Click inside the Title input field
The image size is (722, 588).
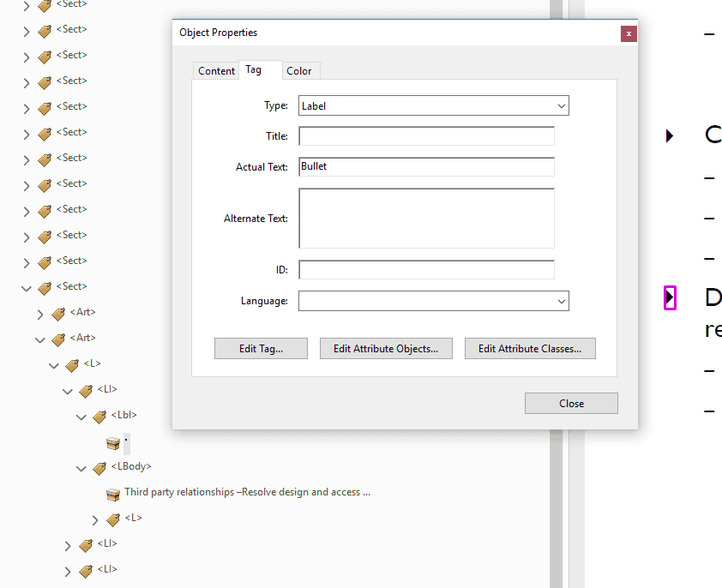click(426, 135)
